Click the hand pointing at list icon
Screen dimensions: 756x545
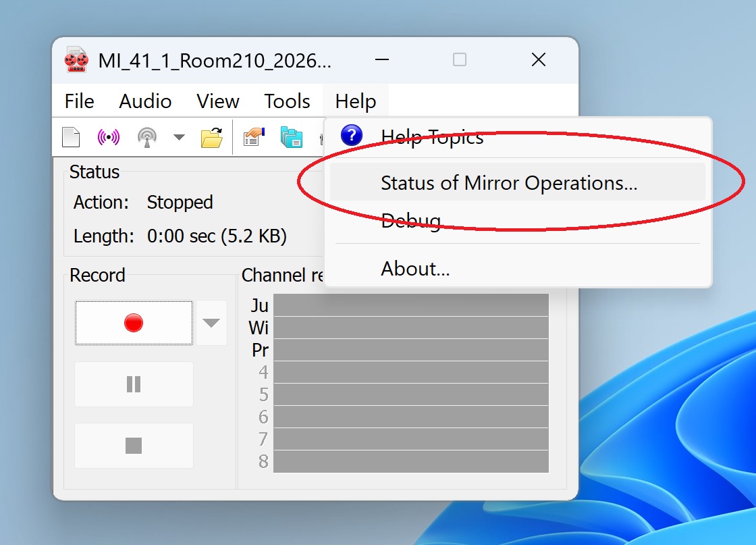(254, 137)
